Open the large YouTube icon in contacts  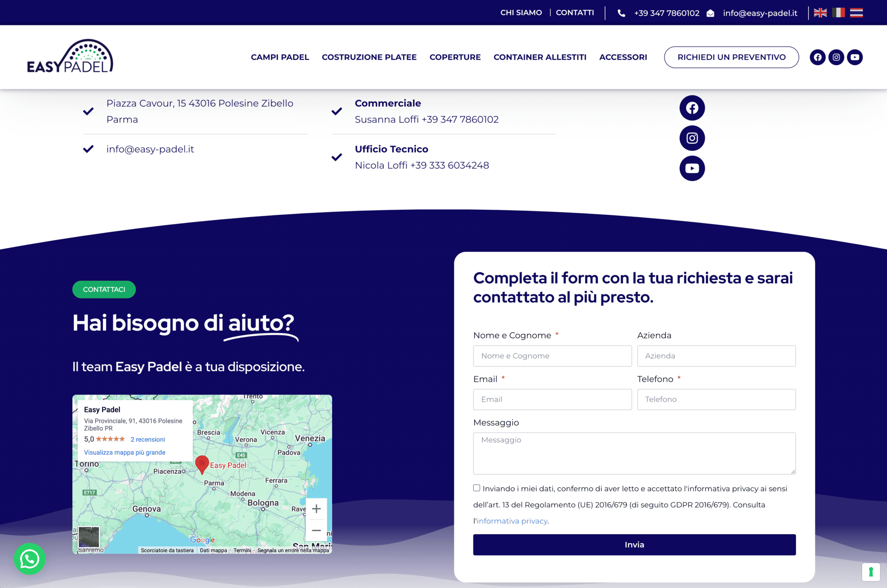click(691, 168)
